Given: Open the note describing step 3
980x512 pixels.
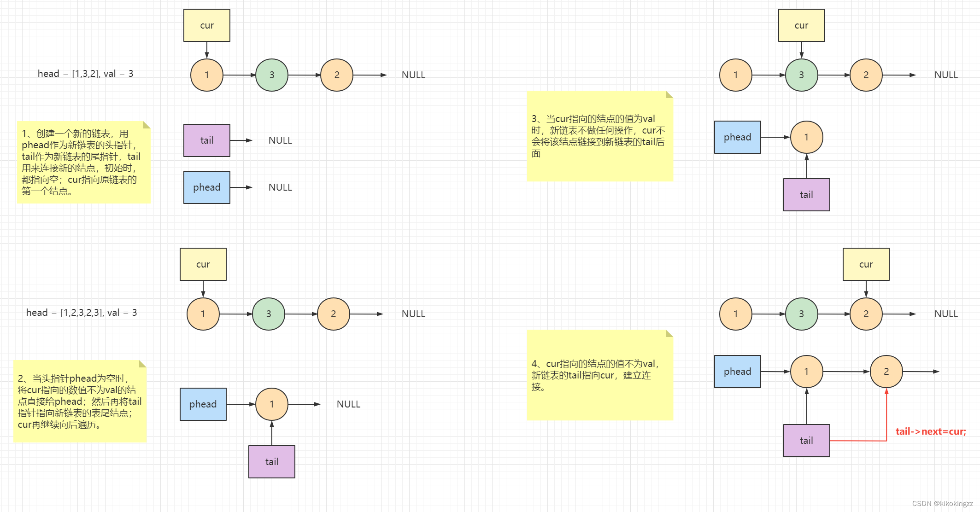Looking at the screenshot, I should (599, 136).
